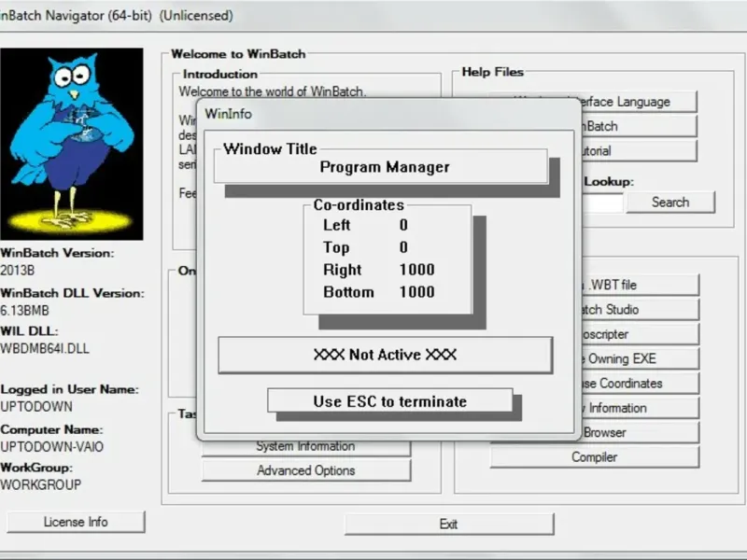Click the Program Manager window title box

(381, 167)
